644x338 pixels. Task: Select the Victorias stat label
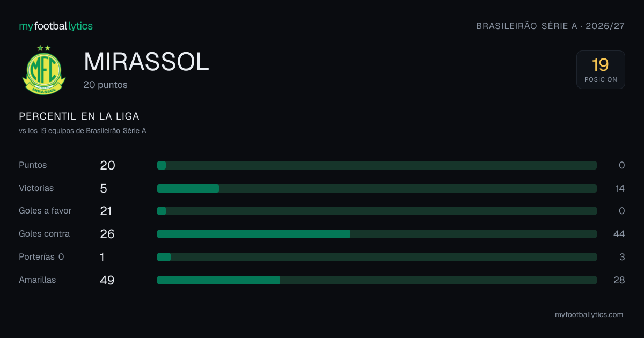point(36,188)
